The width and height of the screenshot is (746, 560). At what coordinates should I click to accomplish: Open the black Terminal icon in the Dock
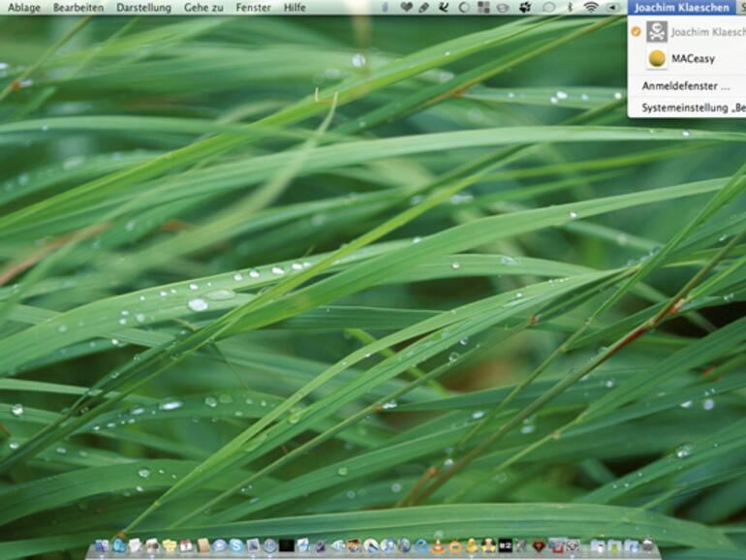tap(287, 545)
